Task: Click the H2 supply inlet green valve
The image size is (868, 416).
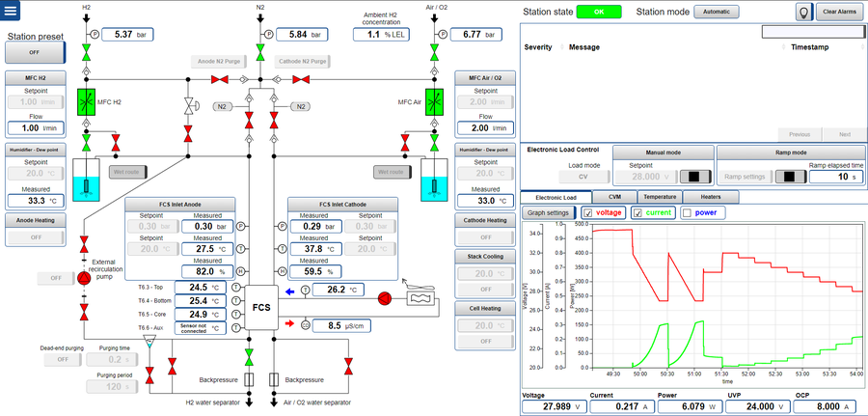Action: 85,51
